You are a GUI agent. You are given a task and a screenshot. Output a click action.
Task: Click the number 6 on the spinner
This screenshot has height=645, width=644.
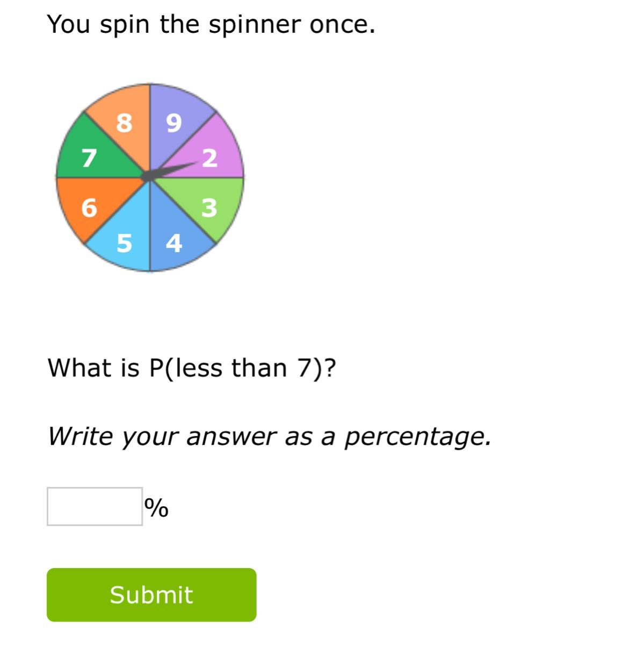[x=89, y=207]
